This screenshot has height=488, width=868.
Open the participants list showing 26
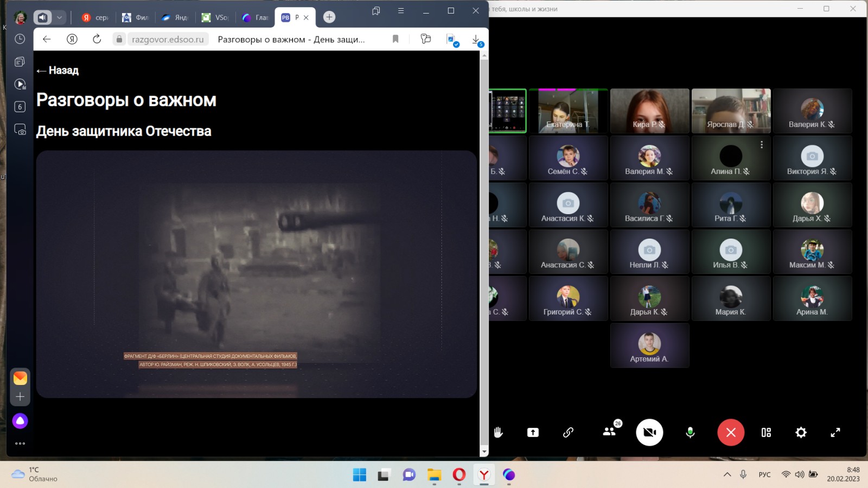[x=610, y=432]
